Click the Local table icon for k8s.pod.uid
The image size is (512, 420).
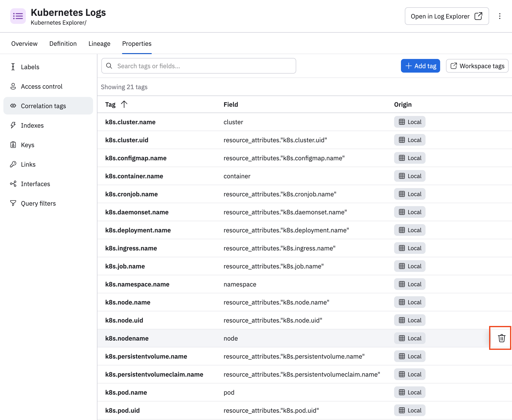point(402,410)
